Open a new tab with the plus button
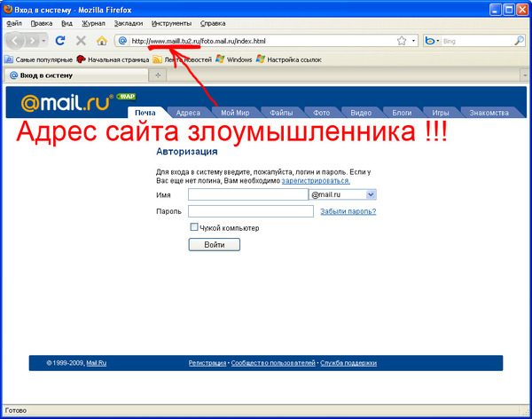Viewport: 532px width, 419px height. click(158, 75)
